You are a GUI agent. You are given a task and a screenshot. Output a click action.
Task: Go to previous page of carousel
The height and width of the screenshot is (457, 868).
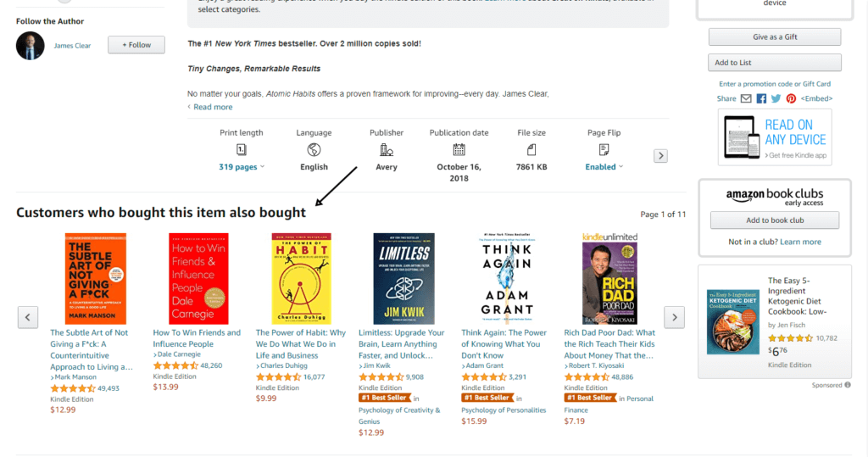[x=28, y=317]
